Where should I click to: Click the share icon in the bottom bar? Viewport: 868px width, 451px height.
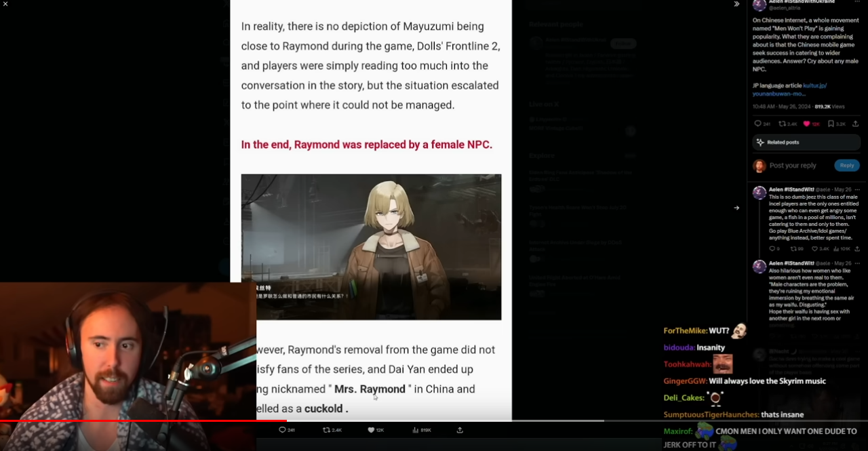pos(460,430)
